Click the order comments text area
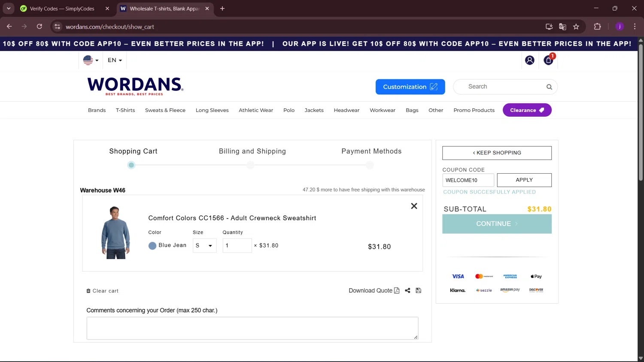The height and width of the screenshot is (362, 644). click(252, 329)
